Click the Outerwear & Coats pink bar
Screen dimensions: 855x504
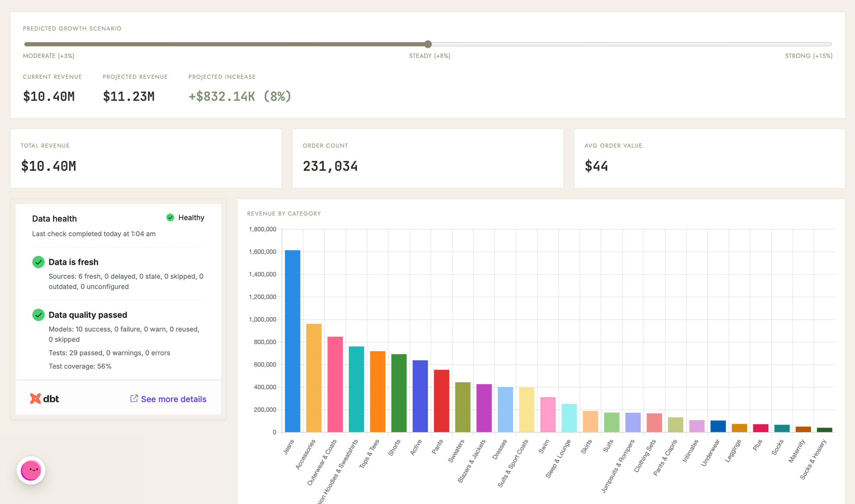pos(335,384)
